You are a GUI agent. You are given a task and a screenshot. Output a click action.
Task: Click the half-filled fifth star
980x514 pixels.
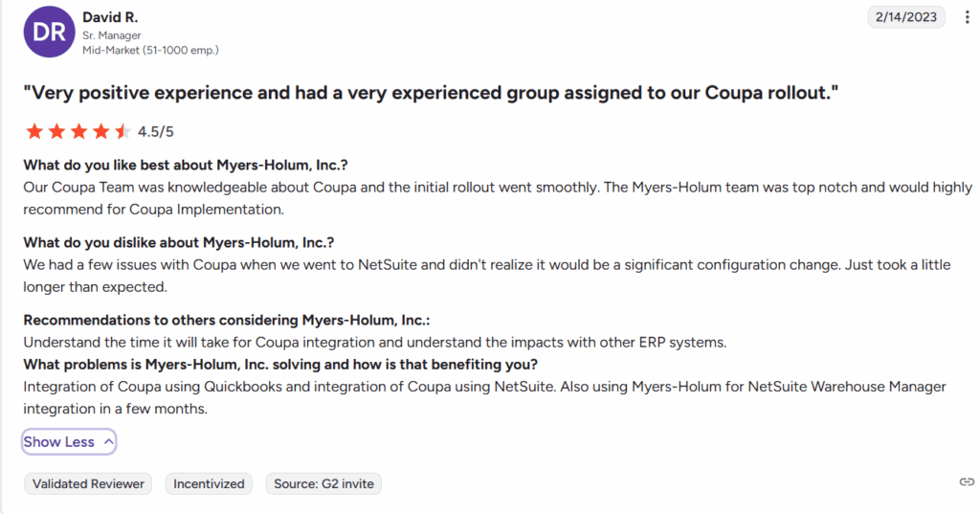(122, 132)
